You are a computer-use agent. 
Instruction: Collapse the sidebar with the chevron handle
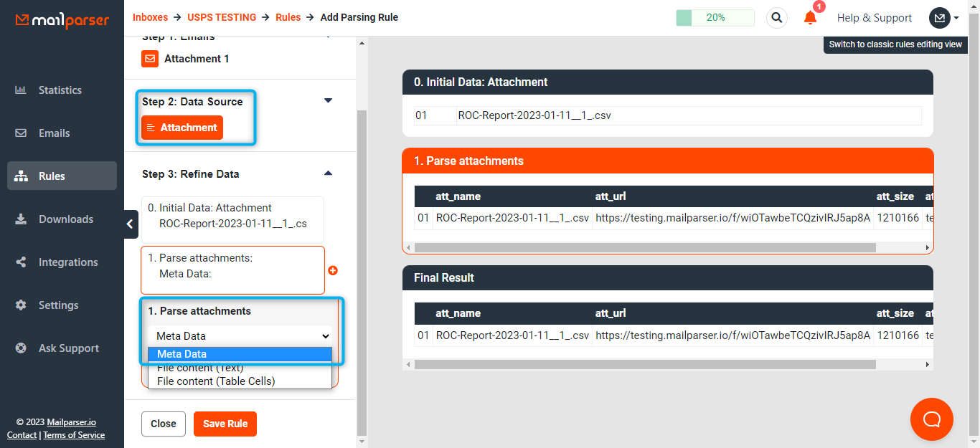130,224
